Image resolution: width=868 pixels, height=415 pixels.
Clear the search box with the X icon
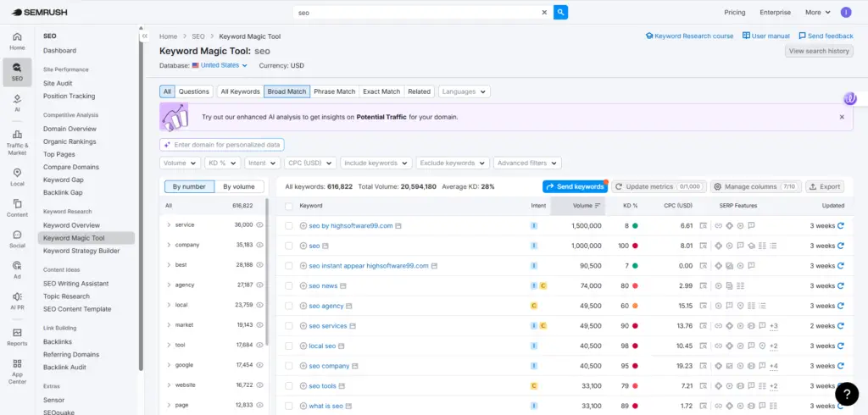click(x=544, y=12)
